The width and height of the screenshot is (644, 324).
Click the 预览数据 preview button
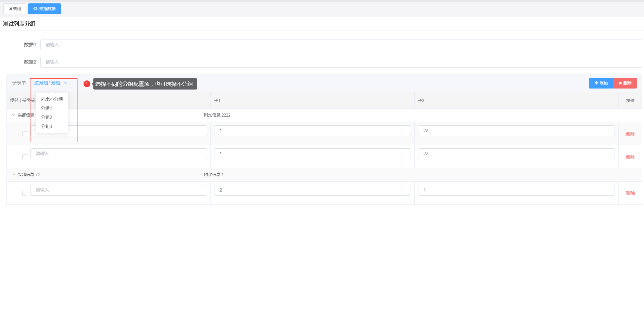click(x=44, y=9)
